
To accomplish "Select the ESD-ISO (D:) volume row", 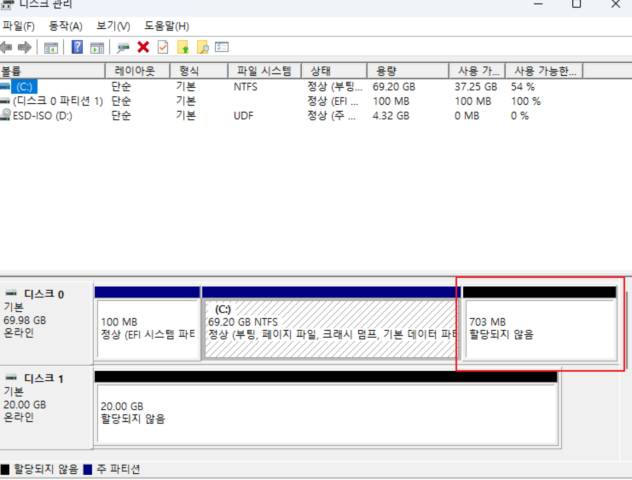I will pyautogui.click(x=42, y=115).
